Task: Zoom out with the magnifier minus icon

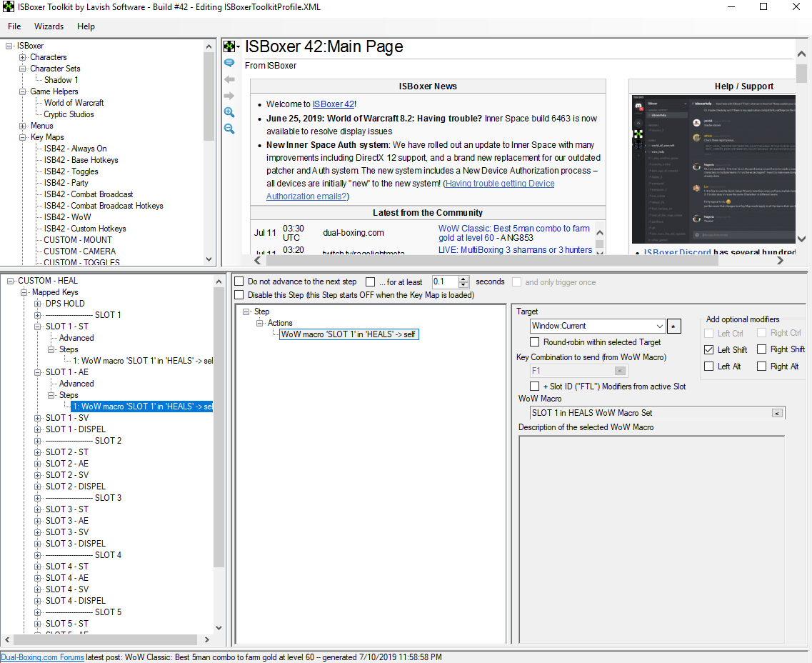Action: pyautogui.click(x=229, y=129)
